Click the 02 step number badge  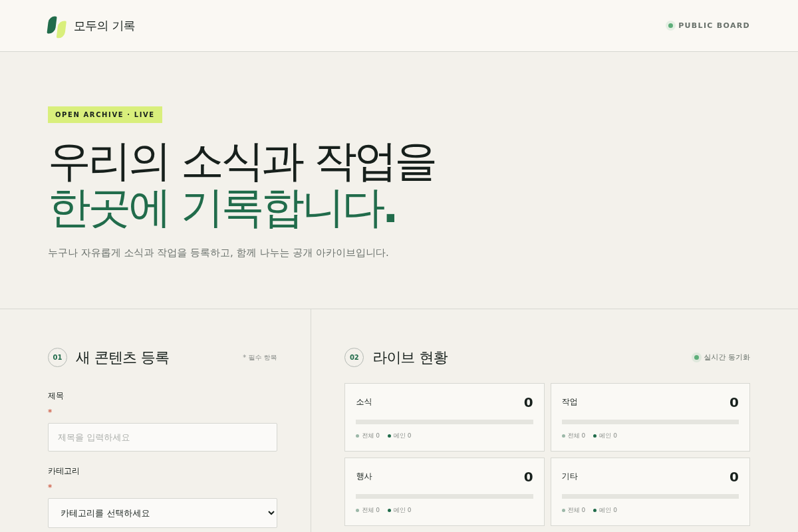(x=354, y=357)
